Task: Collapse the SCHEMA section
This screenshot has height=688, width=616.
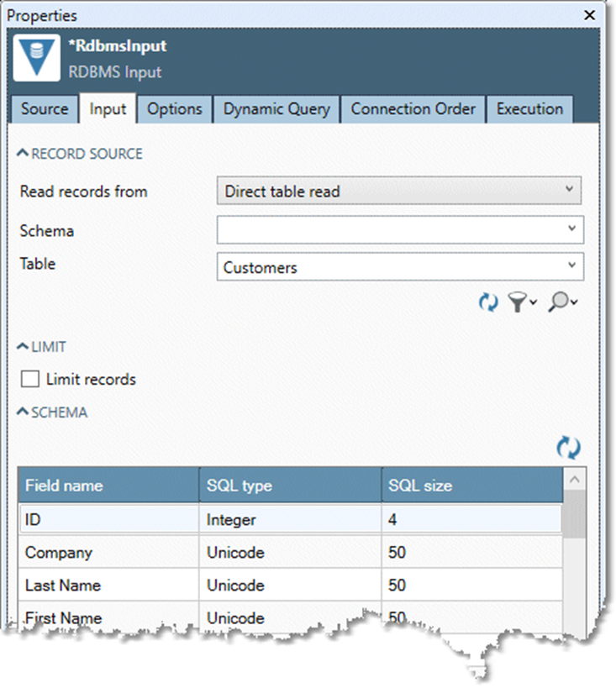Action: (23, 412)
